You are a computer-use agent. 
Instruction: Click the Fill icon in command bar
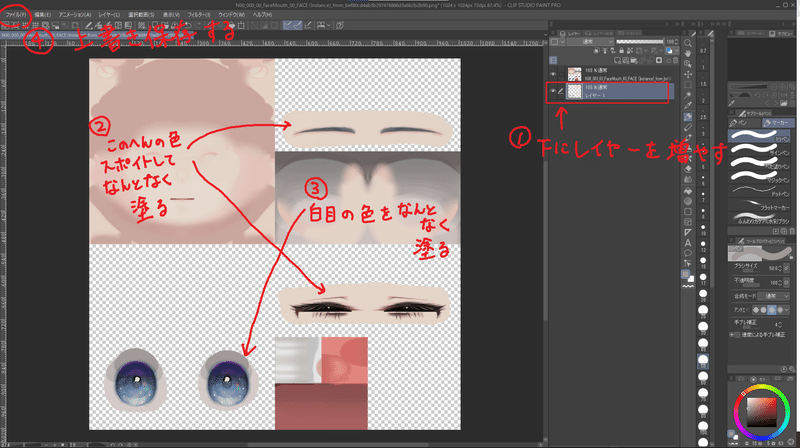(231, 25)
